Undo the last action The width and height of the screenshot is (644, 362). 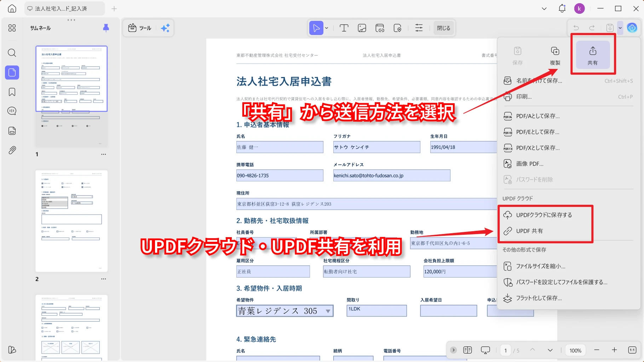click(x=576, y=28)
